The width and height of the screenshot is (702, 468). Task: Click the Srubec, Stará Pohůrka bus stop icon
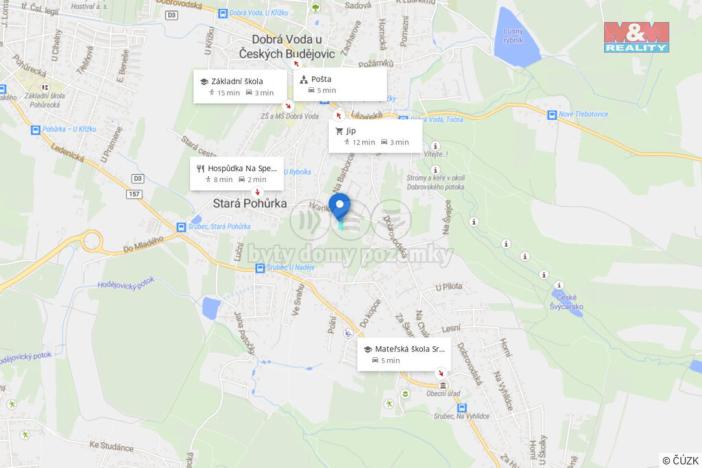pos(181,227)
